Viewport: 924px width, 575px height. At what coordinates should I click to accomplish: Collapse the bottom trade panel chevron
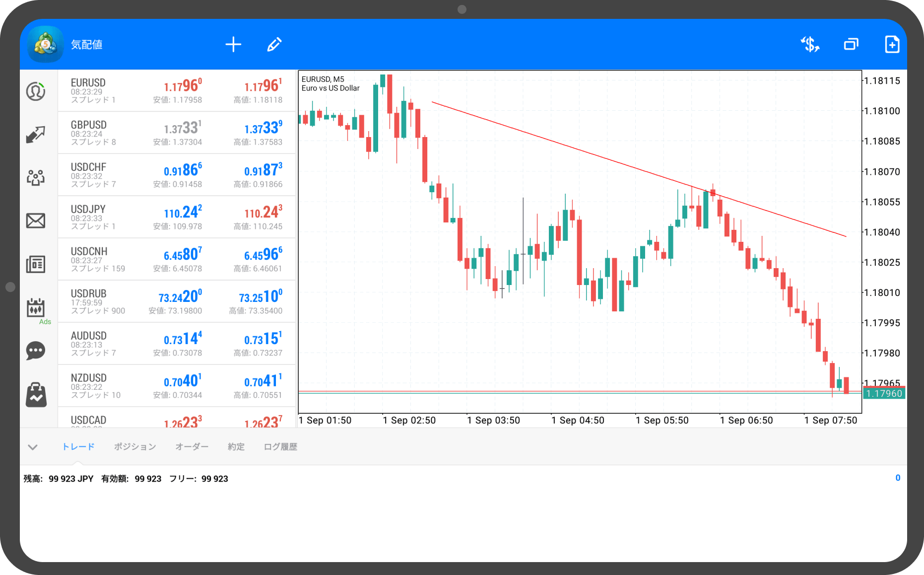[33, 447]
